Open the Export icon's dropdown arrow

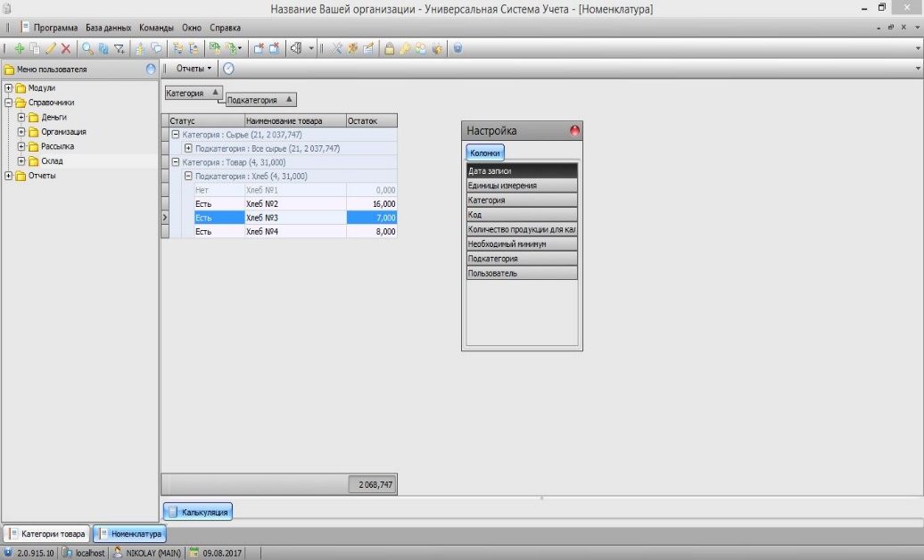pos(240,49)
